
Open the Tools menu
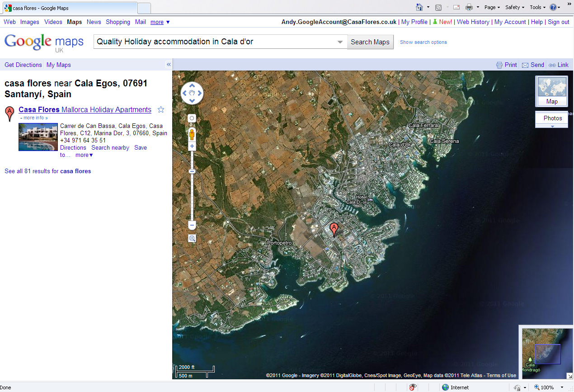coord(538,7)
